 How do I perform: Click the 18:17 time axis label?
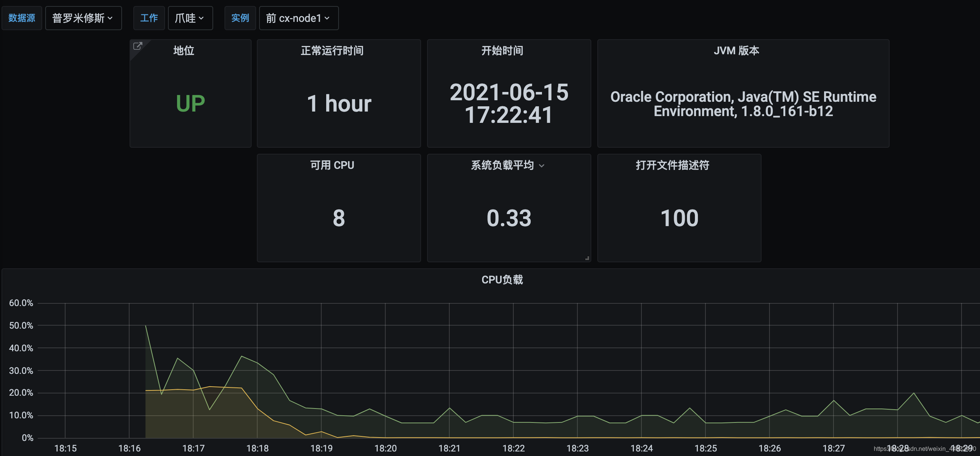tap(193, 448)
